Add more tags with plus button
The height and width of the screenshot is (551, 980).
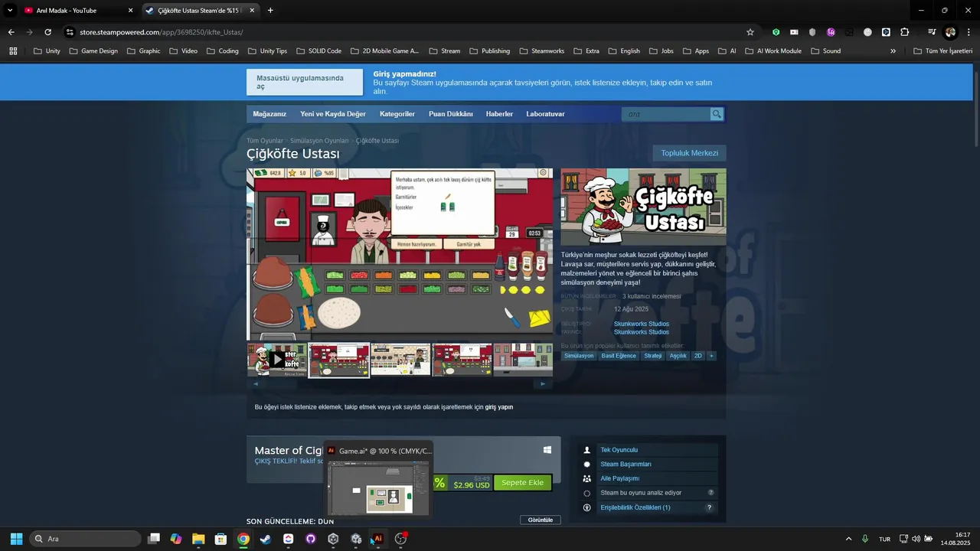click(x=711, y=356)
